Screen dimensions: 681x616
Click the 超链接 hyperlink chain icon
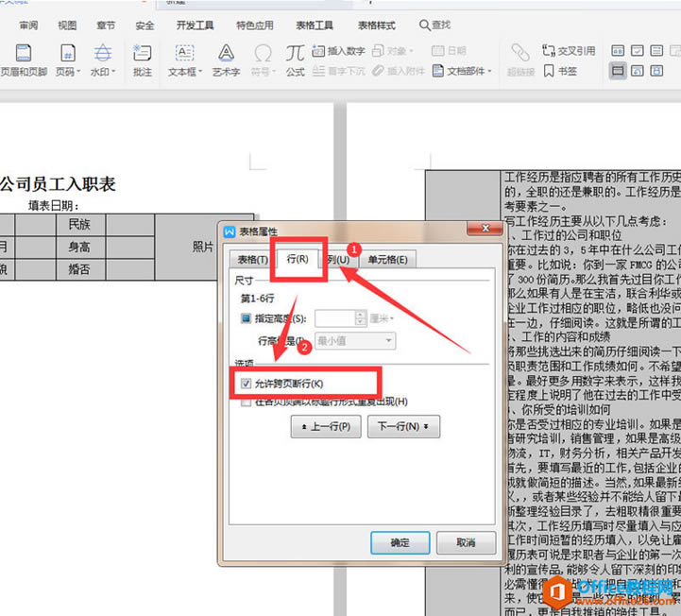point(520,60)
